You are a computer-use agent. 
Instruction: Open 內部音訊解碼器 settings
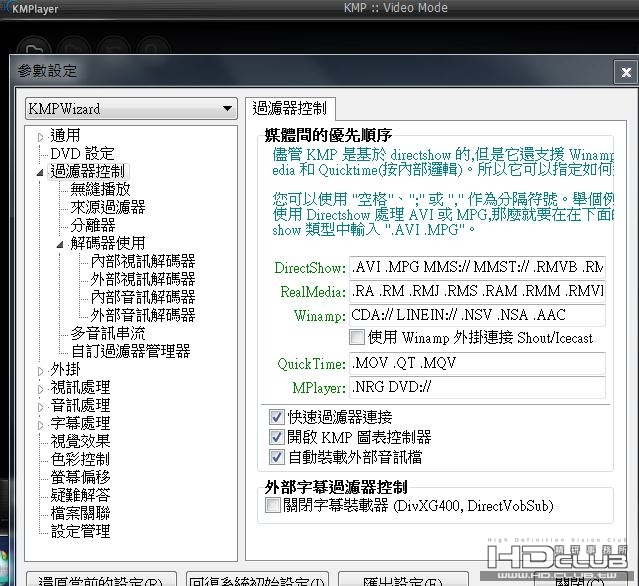143,297
